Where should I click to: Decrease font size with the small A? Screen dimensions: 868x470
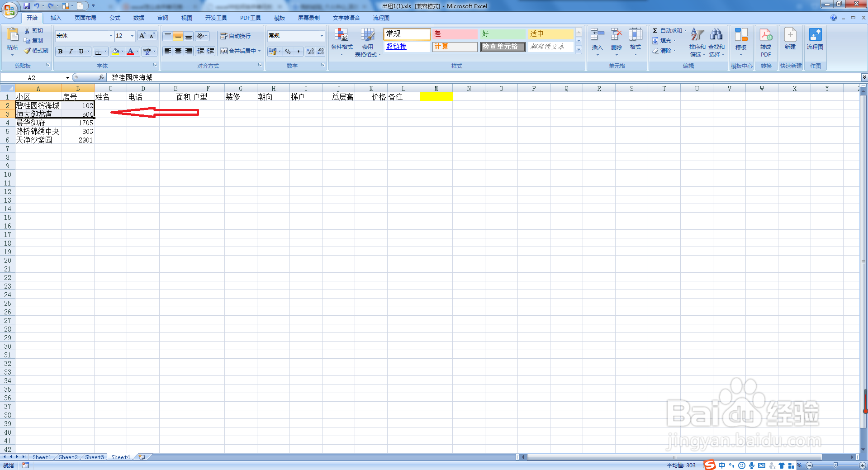[152, 36]
